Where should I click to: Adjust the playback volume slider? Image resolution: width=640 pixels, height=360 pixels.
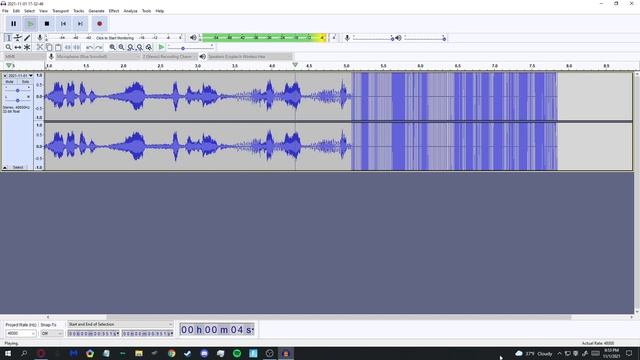[424, 38]
